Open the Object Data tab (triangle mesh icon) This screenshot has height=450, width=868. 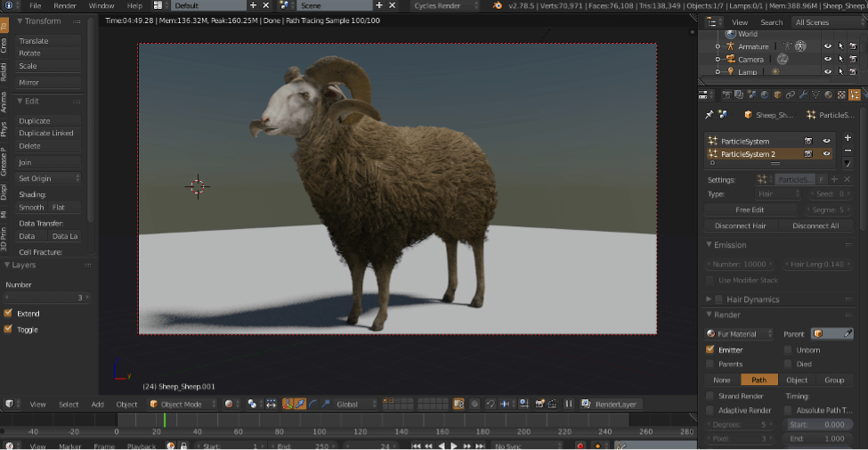[815, 94]
